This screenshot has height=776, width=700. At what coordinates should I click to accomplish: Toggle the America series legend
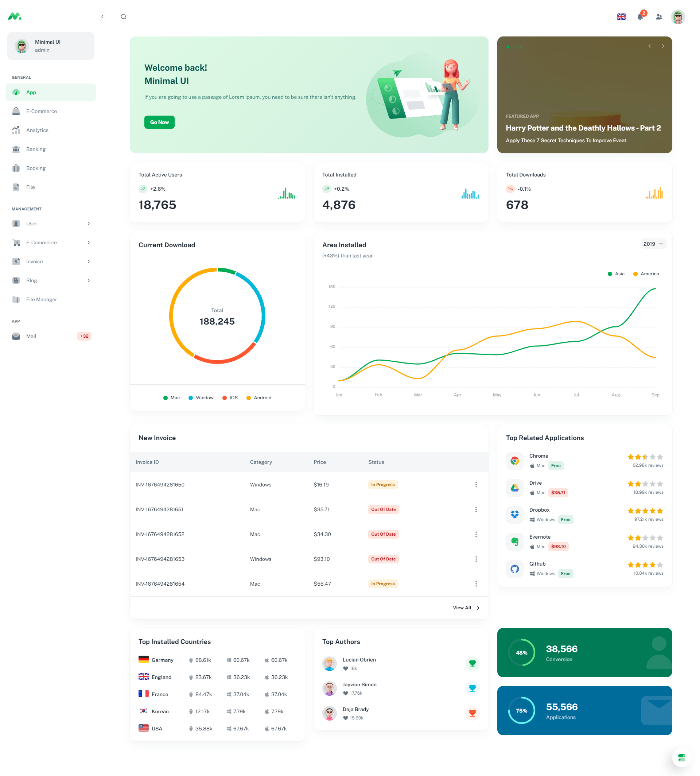point(646,273)
